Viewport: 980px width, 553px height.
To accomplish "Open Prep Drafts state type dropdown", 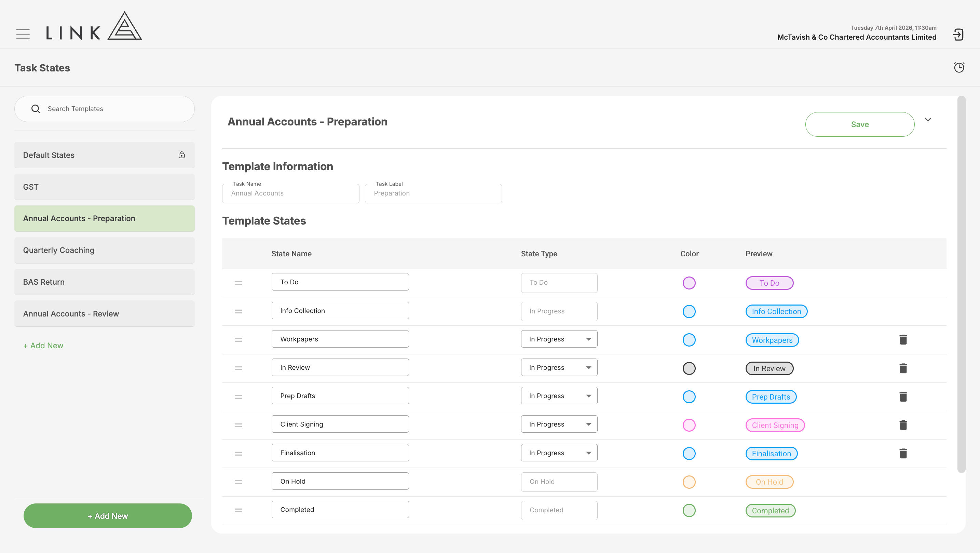I will click(x=559, y=396).
